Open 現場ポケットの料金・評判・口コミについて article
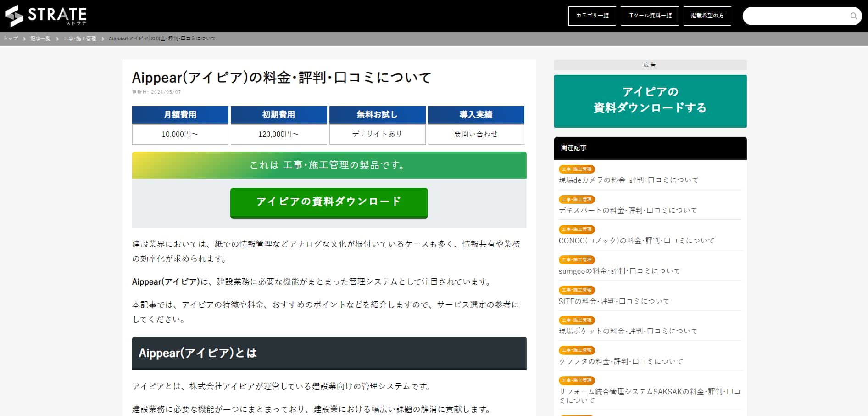The width and height of the screenshot is (868, 416). pos(628,331)
